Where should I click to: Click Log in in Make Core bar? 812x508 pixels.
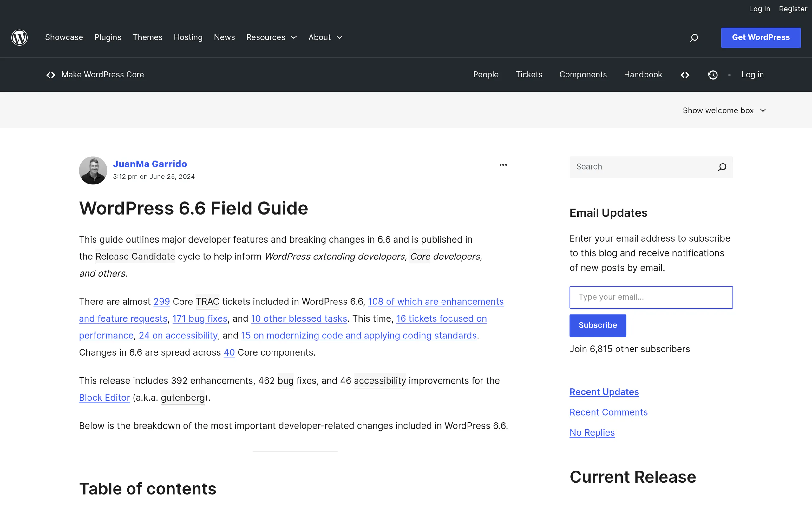(752, 75)
